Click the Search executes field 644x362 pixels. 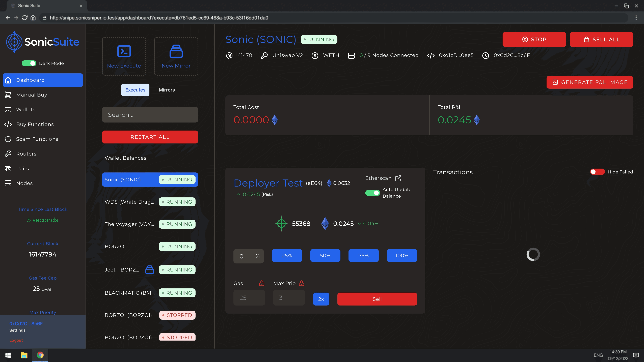coord(150,115)
